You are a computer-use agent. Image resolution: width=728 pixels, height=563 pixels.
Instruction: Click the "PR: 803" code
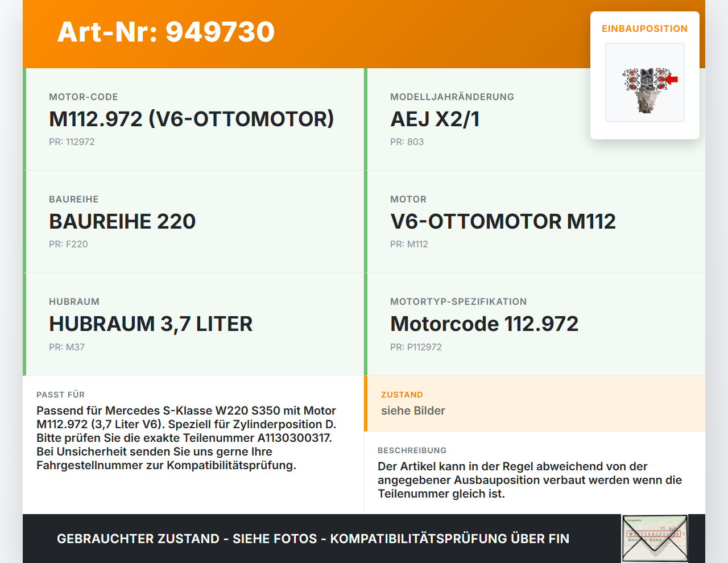point(407,142)
